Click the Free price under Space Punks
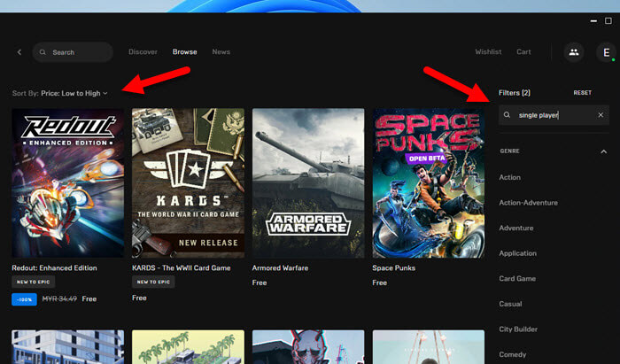The image size is (620, 364). (x=380, y=283)
